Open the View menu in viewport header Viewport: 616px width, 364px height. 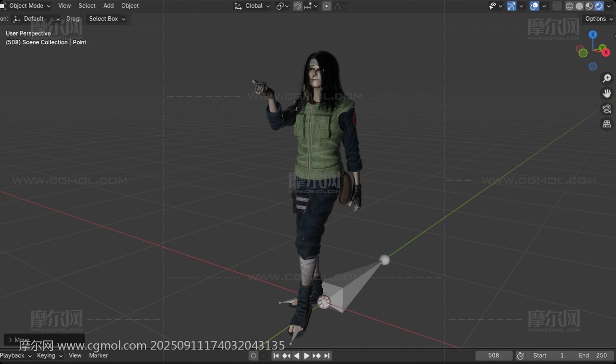(64, 6)
